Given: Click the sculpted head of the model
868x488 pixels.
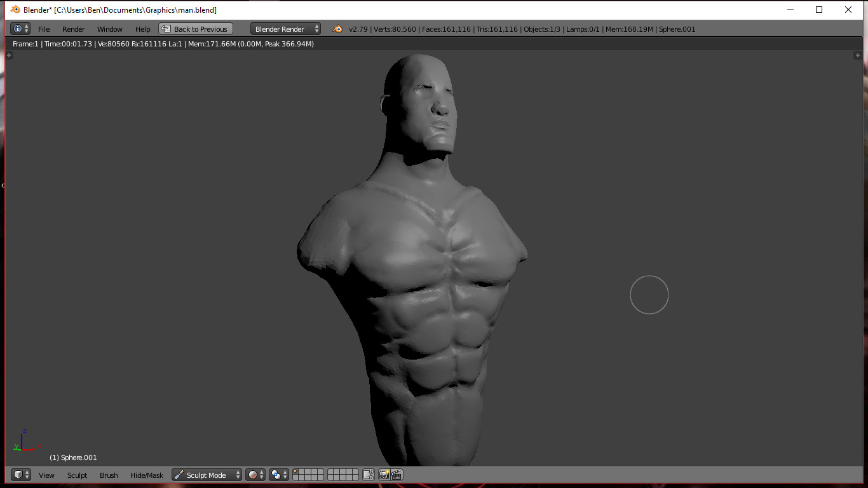Looking at the screenshot, I should (421, 105).
